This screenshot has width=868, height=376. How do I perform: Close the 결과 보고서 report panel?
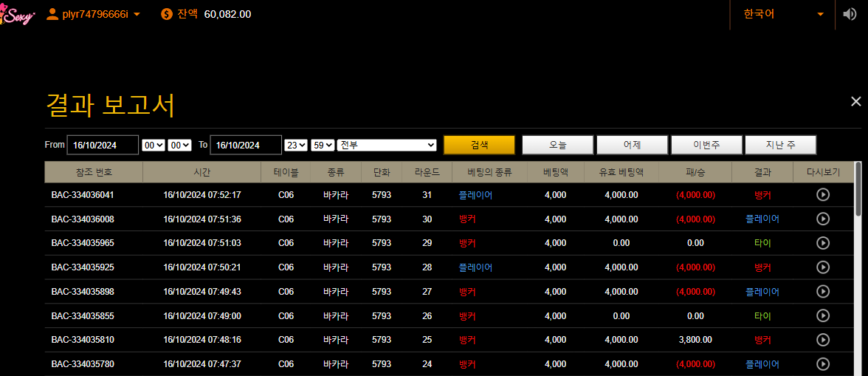coord(855,102)
